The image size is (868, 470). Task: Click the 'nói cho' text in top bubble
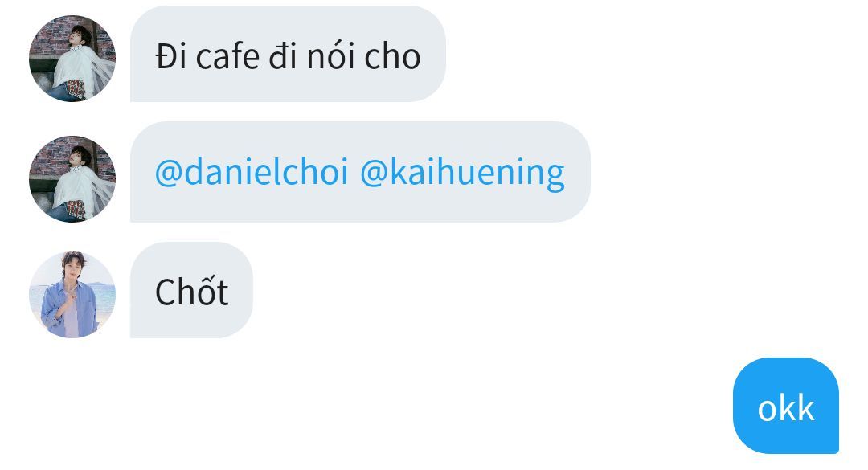pos(364,56)
